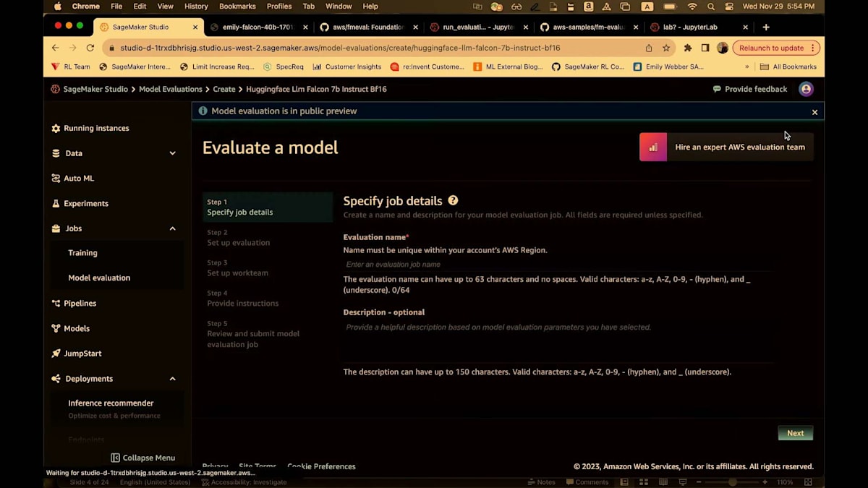Open the Bookmarks menu in menu bar
868x488 pixels.
pyautogui.click(x=237, y=7)
